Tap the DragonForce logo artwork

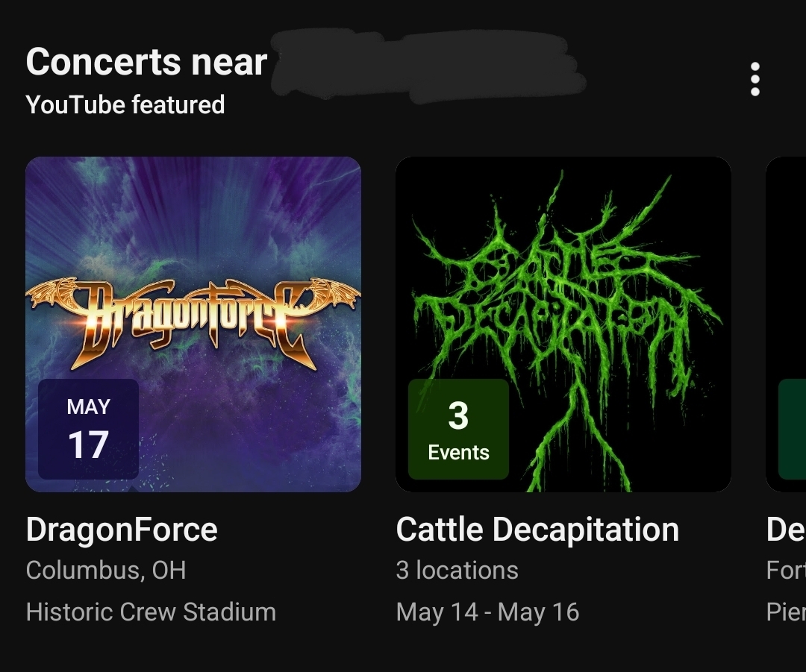(193, 313)
